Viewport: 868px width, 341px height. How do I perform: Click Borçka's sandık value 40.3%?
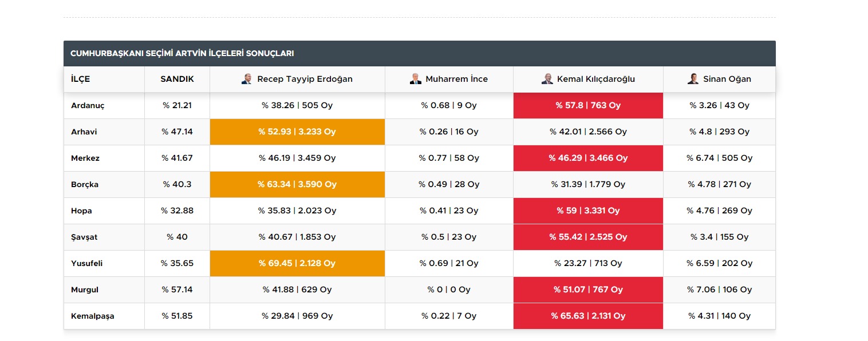177,184
